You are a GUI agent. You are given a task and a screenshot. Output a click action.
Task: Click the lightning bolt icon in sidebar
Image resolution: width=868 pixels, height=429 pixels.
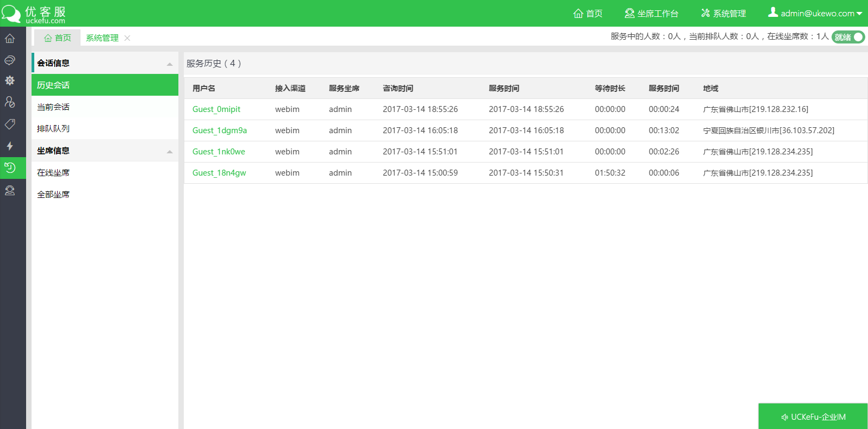click(10, 146)
